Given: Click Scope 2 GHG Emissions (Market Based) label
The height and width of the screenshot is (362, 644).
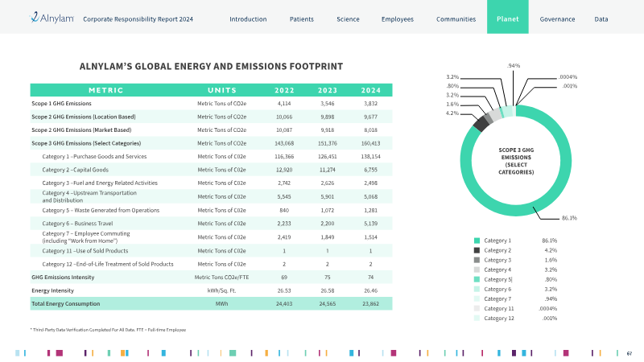Looking at the screenshot, I should [82, 130].
